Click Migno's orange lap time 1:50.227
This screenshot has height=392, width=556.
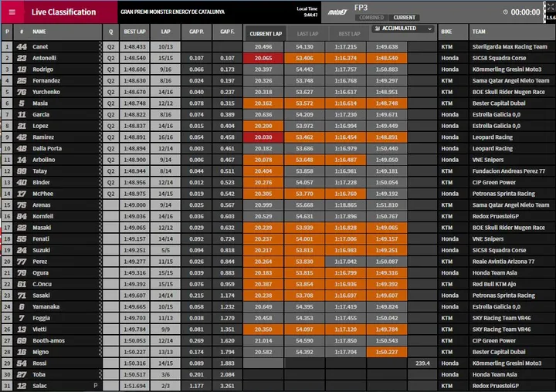387,352
